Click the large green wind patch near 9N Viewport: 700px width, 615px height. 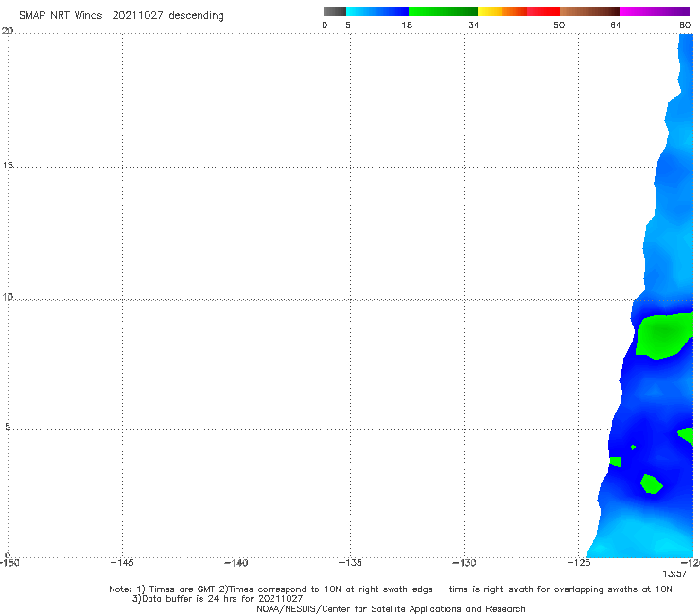click(x=664, y=335)
